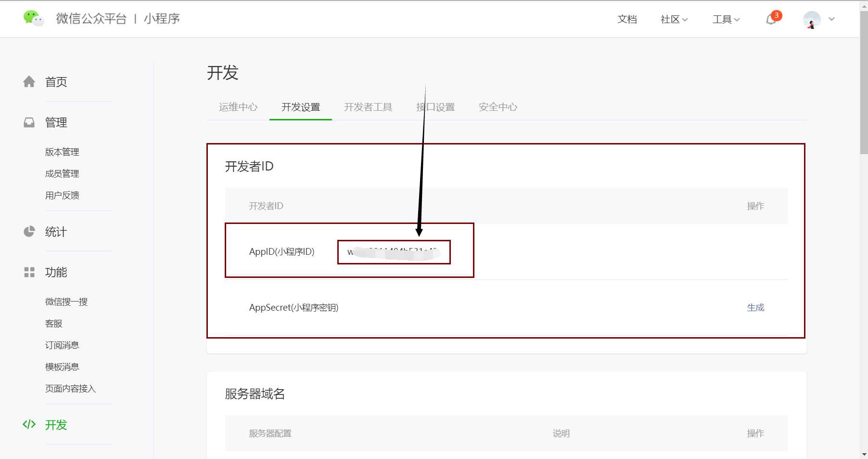
Task: Go to 首页 in sidebar
Action: click(x=56, y=82)
